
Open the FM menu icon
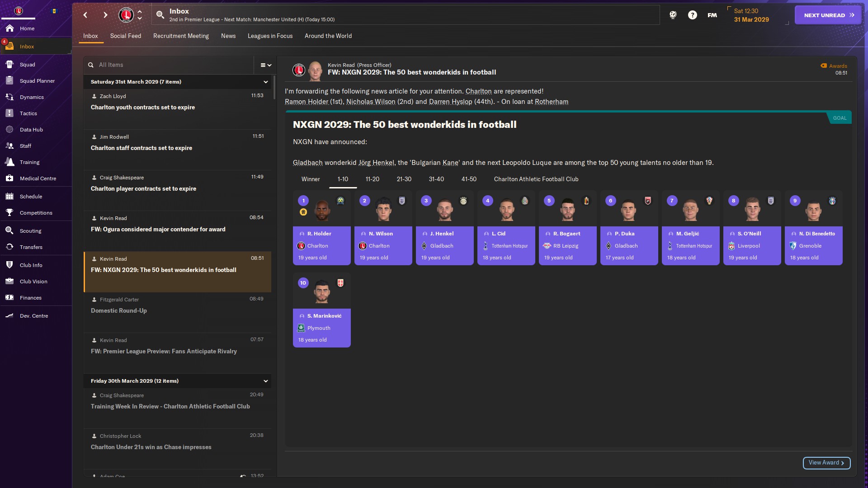click(x=712, y=15)
